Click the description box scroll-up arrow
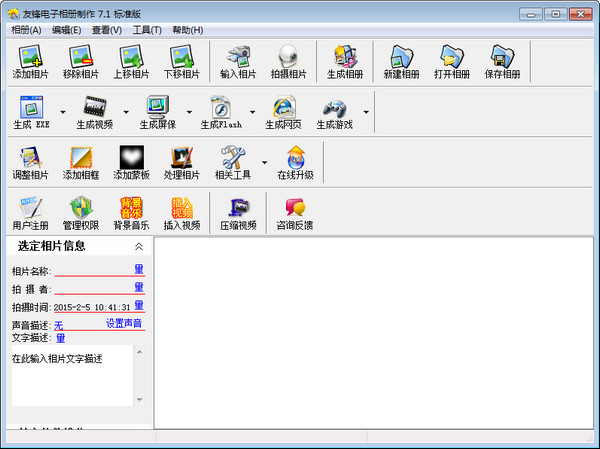600x449 pixels. click(x=140, y=352)
